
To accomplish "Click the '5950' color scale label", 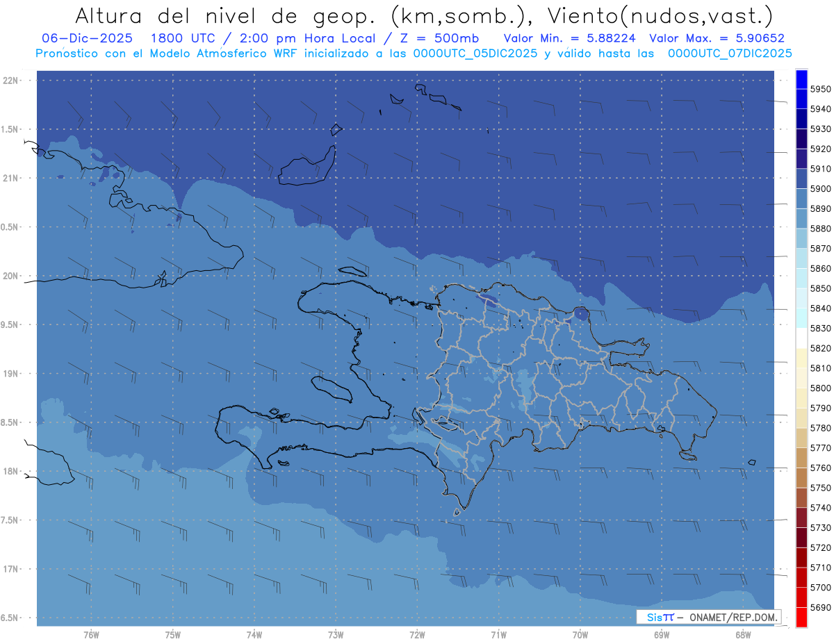I will (x=820, y=90).
